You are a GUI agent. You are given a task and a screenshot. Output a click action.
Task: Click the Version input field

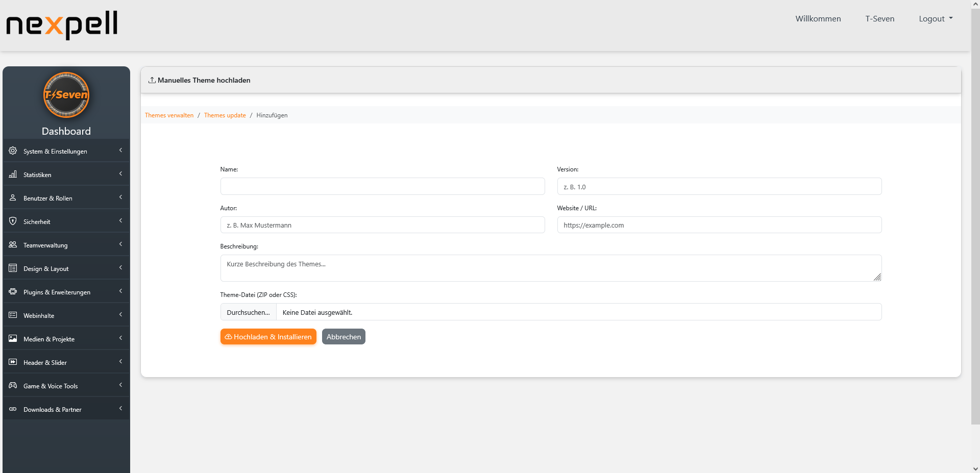coord(719,186)
